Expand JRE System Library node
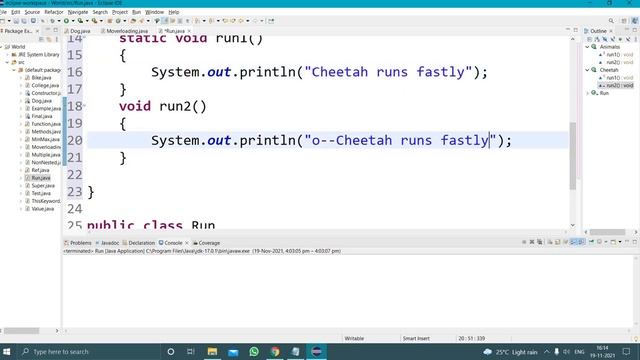640x360 pixels. [7, 55]
